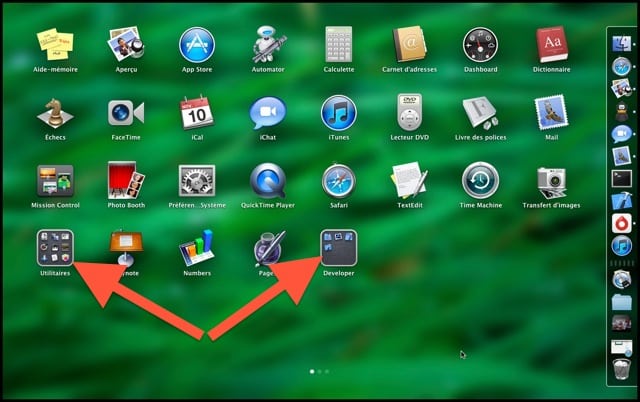Open Aide-mémoire sticky notes app
Image resolution: width=640 pixels, height=402 pixels.
pos(55,44)
